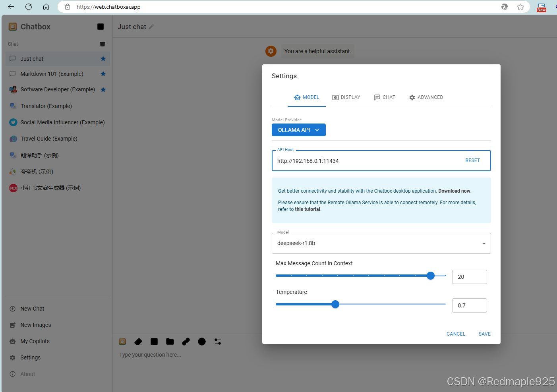Open 翻译助手 (示例) chat
The width and height of the screenshot is (557, 392).
click(x=58, y=155)
